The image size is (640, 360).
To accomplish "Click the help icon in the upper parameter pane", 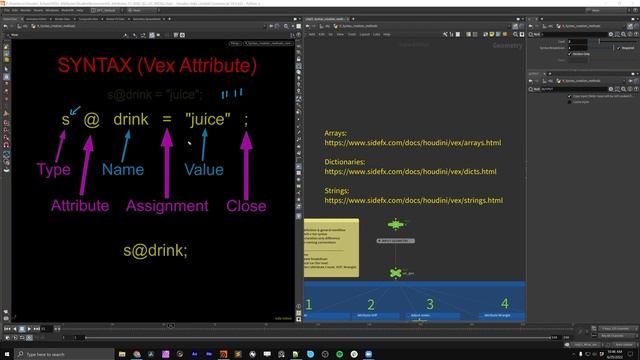I will [x=636, y=35].
